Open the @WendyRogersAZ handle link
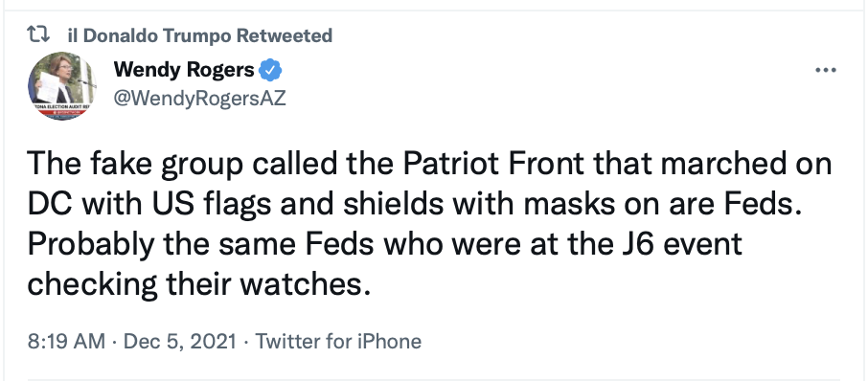This screenshot has height=381, width=868. coord(200,98)
